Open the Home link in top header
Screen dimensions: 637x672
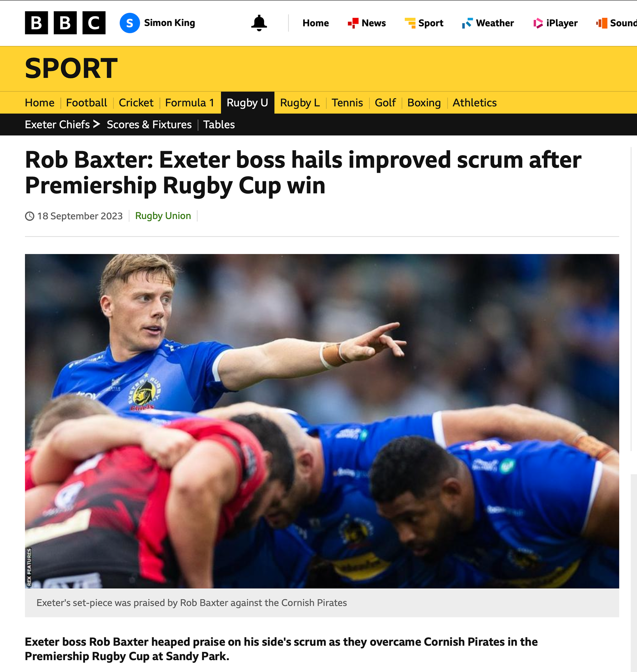coord(316,23)
